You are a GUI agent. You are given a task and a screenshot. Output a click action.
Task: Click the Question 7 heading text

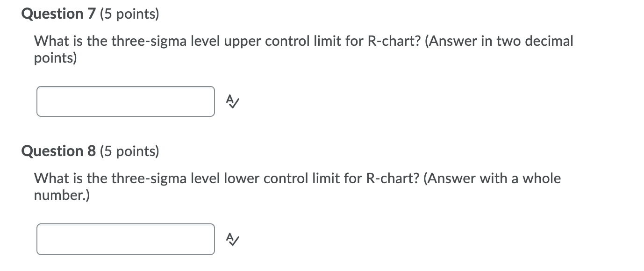pos(58,14)
